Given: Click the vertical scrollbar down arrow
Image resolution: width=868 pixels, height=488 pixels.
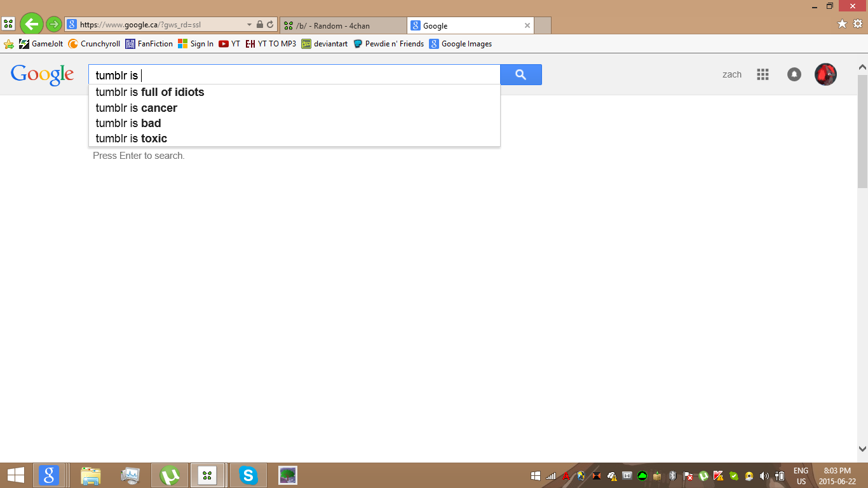Looking at the screenshot, I should 862,449.
